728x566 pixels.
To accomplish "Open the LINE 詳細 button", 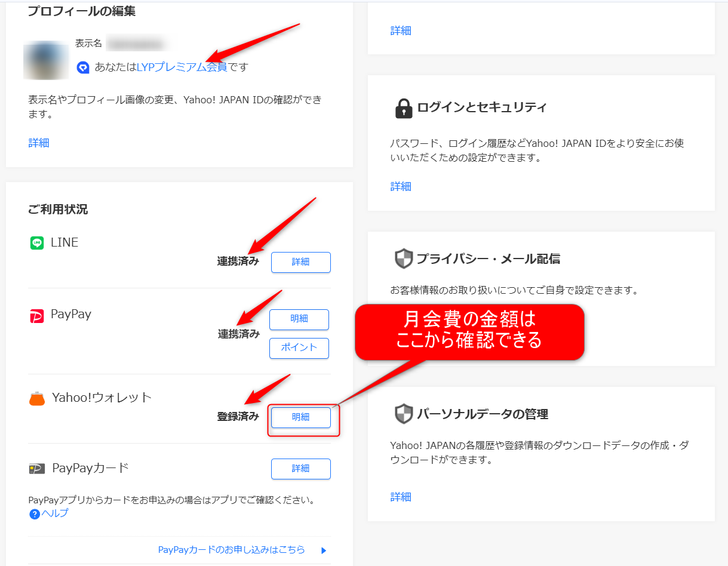I will coord(300,262).
